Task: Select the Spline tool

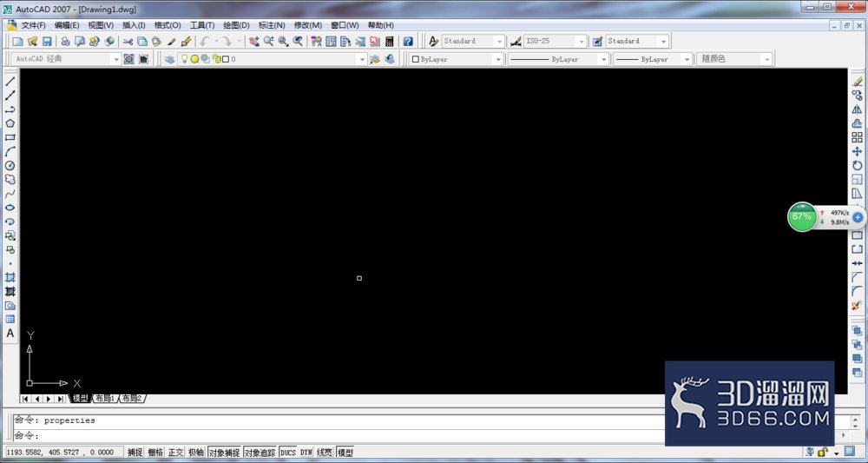Action: pos(10,194)
